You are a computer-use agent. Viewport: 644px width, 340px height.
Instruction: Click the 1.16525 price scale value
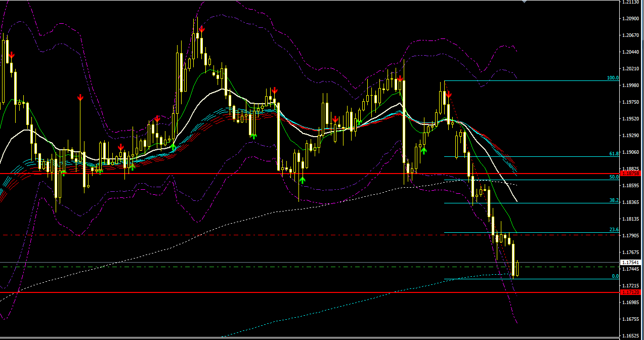(630, 336)
